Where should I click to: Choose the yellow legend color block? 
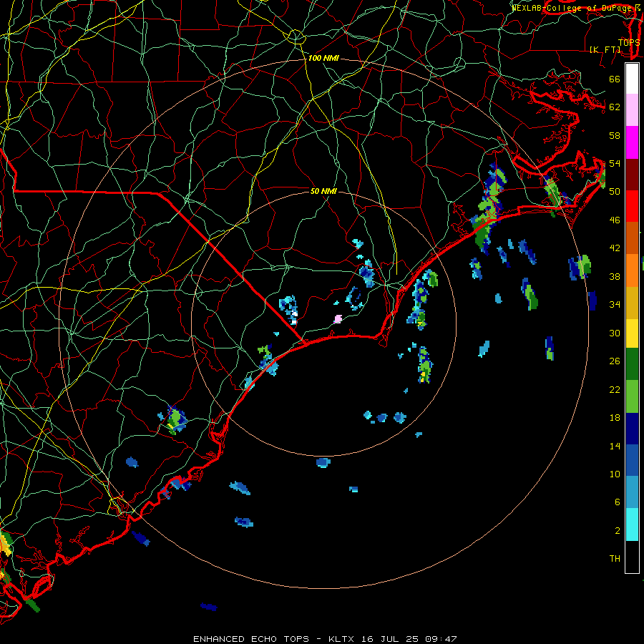(632, 333)
